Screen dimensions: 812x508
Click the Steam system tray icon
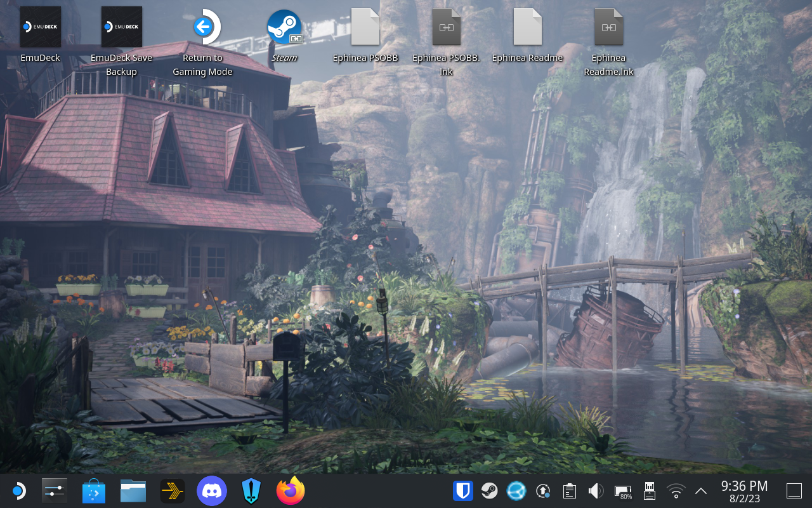point(489,491)
